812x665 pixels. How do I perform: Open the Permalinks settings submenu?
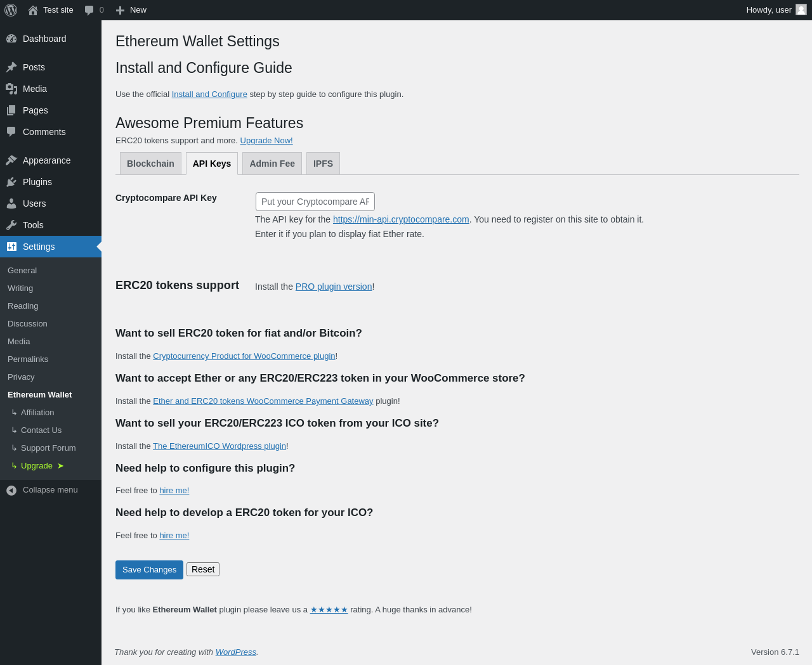[28, 359]
